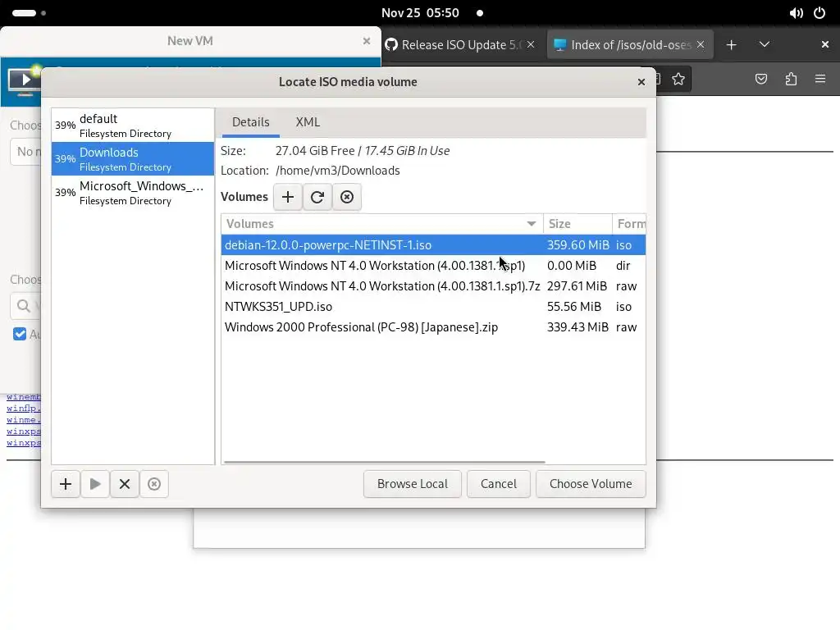840x630 pixels.
Task: Add a new storage pool
Action: (66, 484)
